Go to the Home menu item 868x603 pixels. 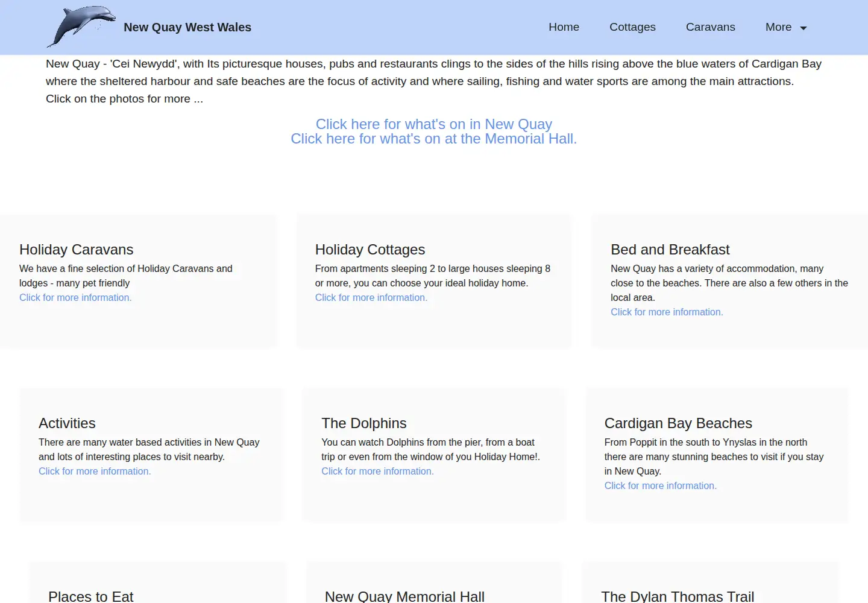point(564,27)
